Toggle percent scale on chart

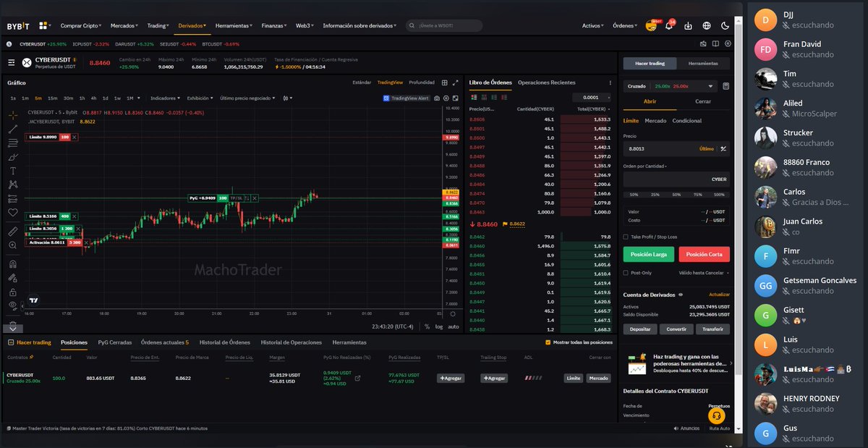click(x=427, y=326)
